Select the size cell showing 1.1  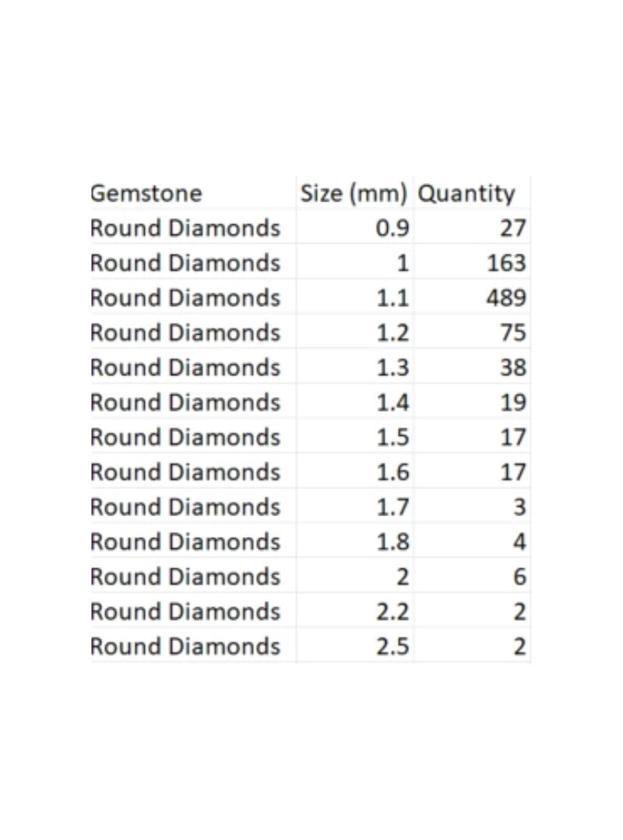pyautogui.click(x=392, y=298)
